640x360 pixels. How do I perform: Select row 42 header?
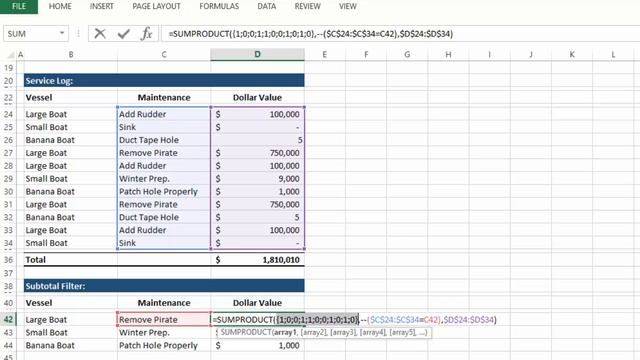[8, 320]
